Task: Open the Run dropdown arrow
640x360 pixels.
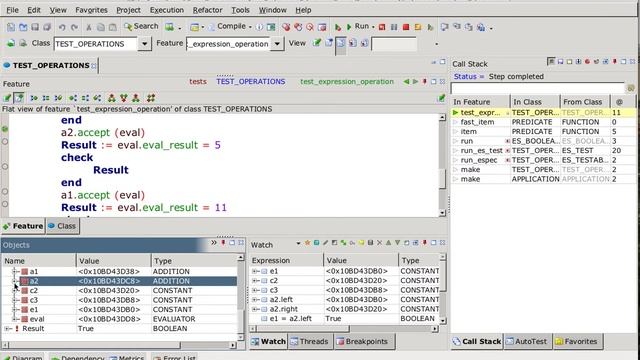Action: click(x=373, y=27)
